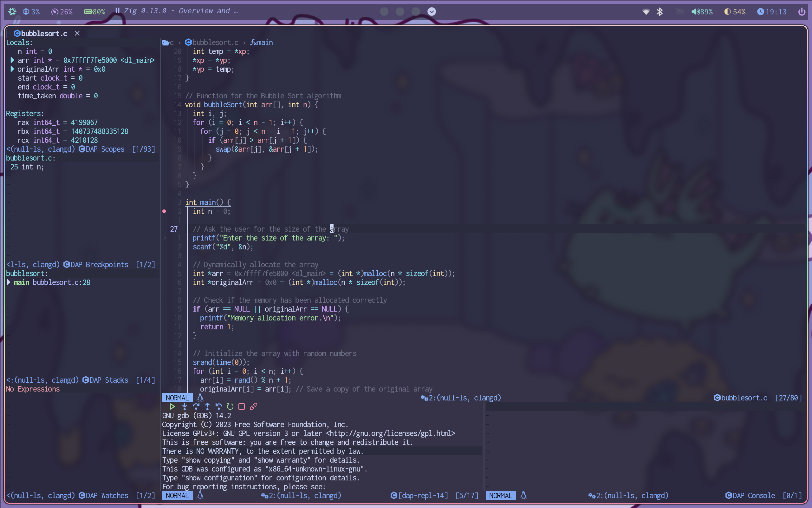812x508 pixels.
Task: Click the LSP gears icon in editor statusline
Action: pyautogui.click(x=424, y=398)
